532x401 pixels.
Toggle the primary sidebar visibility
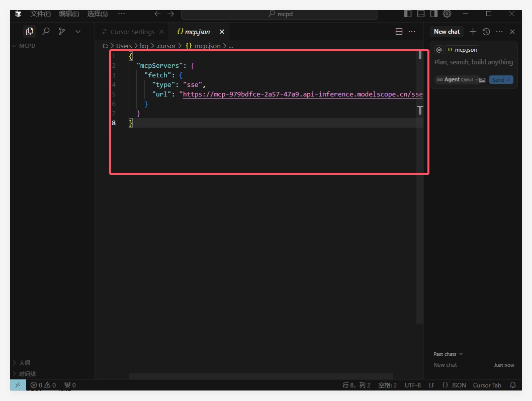pyautogui.click(x=408, y=14)
